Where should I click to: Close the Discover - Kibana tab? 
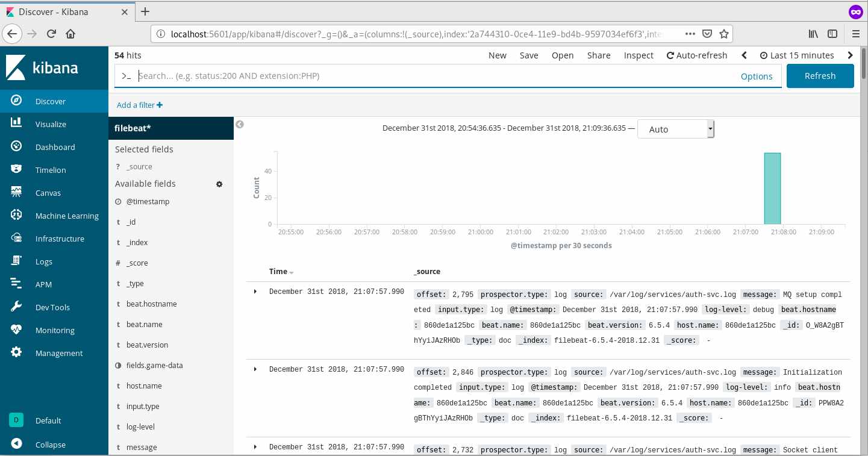coord(124,11)
